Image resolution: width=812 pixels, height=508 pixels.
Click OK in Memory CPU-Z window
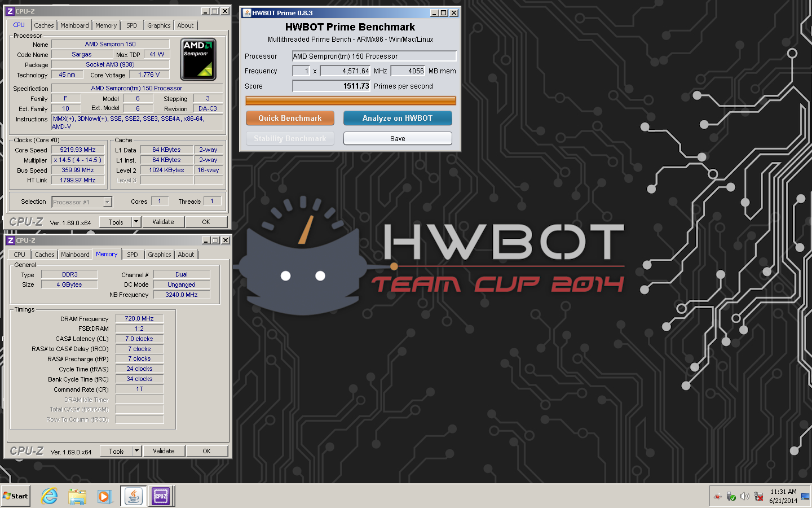(207, 451)
